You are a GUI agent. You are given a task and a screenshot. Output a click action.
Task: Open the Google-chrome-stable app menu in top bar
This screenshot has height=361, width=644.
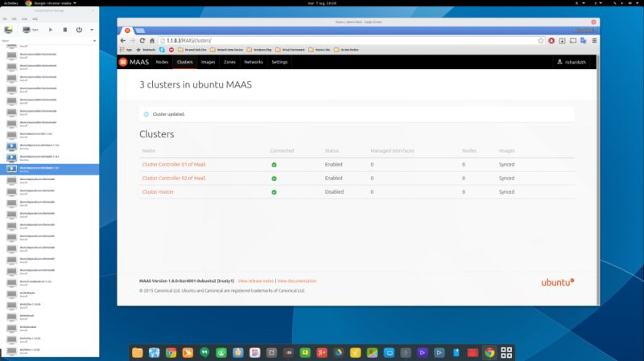[x=52, y=3]
